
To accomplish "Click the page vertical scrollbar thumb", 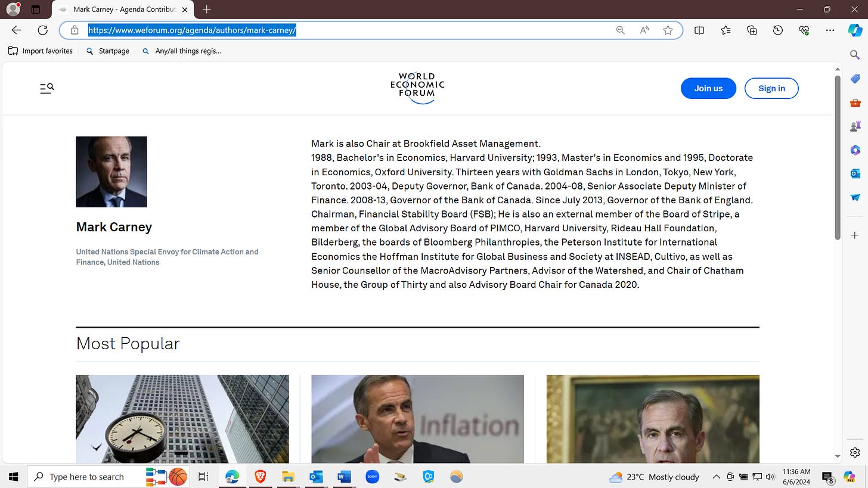I will pos(837,157).
